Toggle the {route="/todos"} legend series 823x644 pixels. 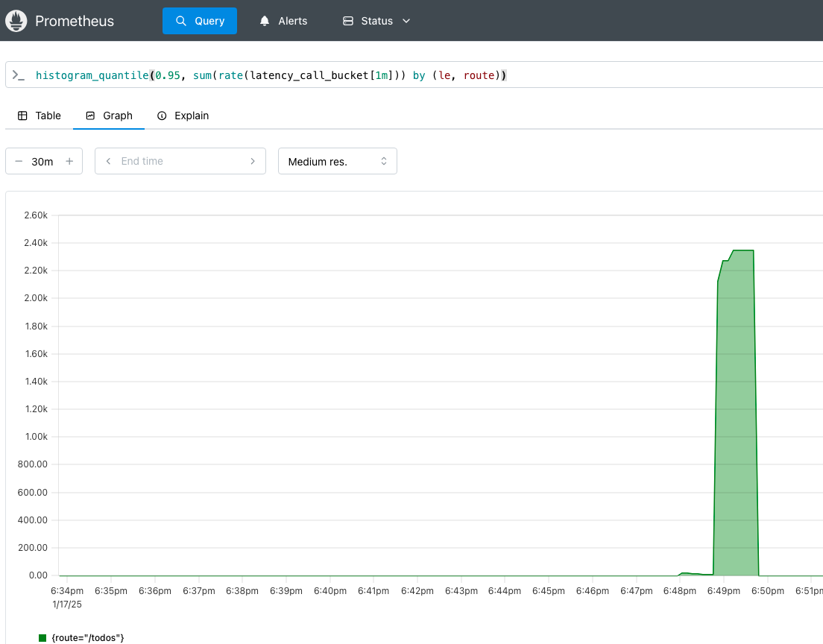pyautogui.click(x=87, y=637)
